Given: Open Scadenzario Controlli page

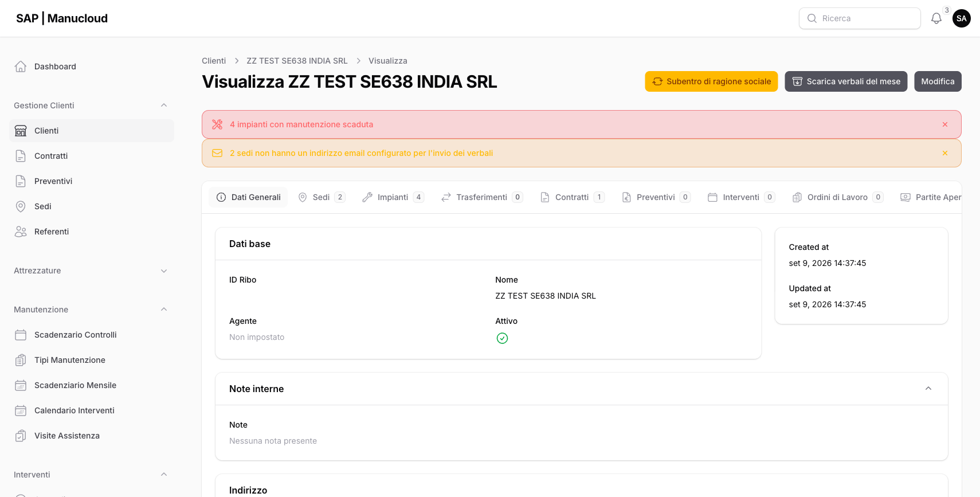Looking at the screenshot, I should 92,335.
